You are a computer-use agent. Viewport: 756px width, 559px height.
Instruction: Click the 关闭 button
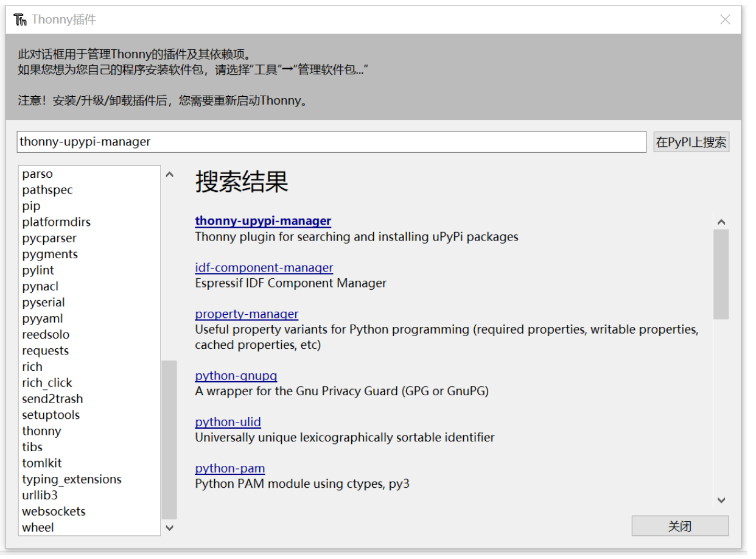click(x=679, y=526)
